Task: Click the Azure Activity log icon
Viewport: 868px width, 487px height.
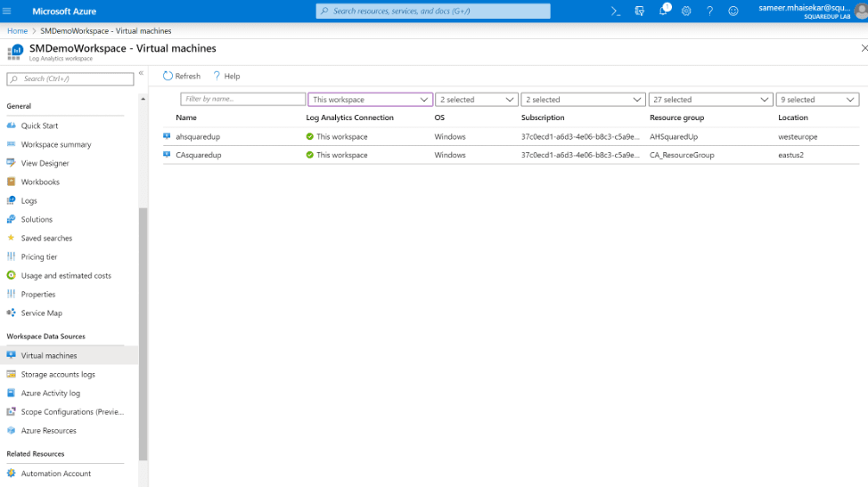Action: [x=11, y=393]
